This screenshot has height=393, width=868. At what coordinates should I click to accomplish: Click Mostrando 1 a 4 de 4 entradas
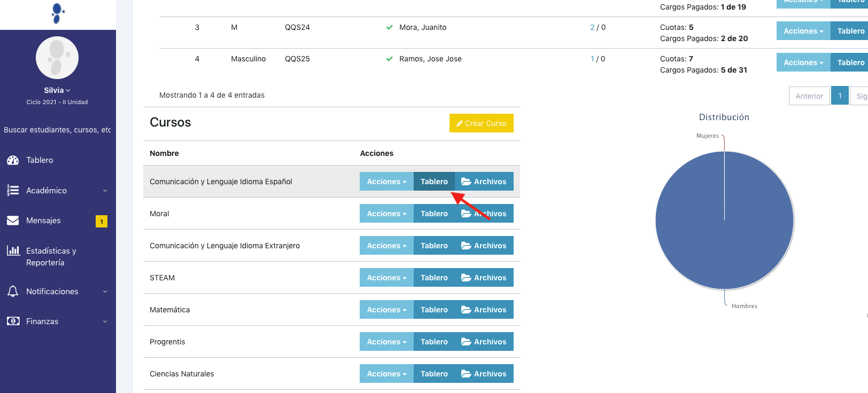coord(212,95)
